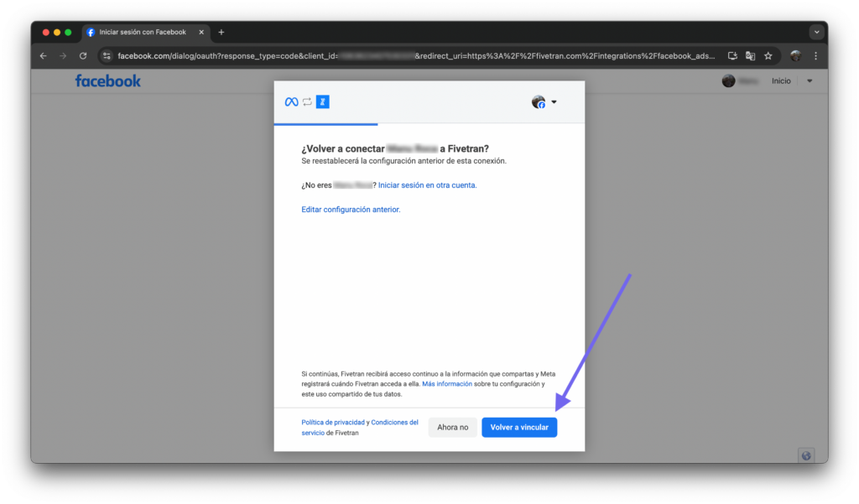Screen dimensions: 859x504
Task: Open Política de privacidad link
Action: pyautogui.click(x=332, y=423)
